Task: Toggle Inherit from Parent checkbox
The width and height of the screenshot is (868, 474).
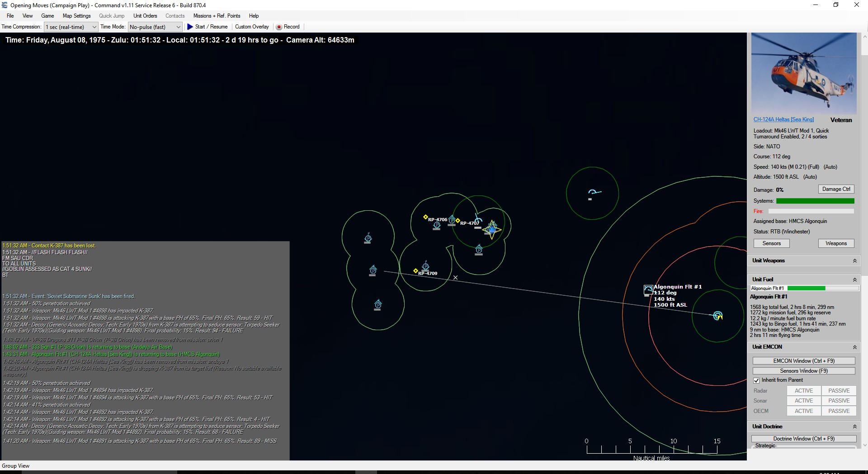Action: (756, 380)
